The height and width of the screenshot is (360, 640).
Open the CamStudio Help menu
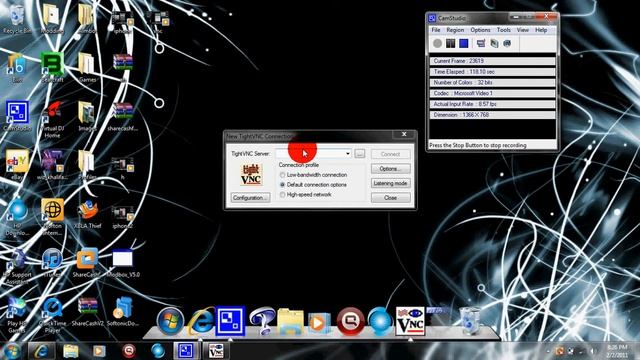[541, 30]
